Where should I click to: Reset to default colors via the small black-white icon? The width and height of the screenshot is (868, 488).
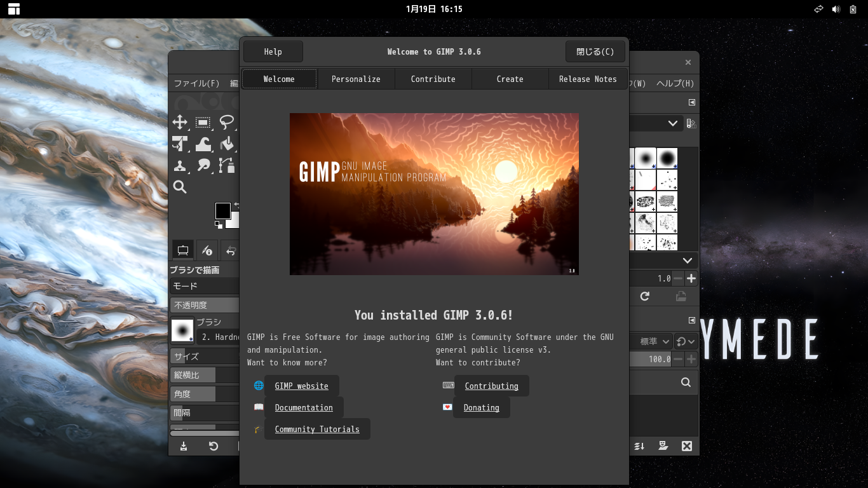click(219, 224)
